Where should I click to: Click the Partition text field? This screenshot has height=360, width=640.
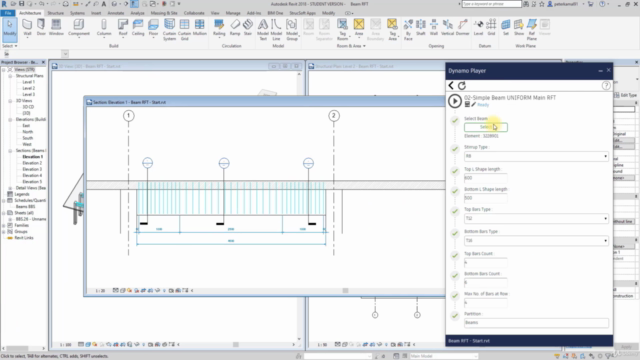(536, 322)
